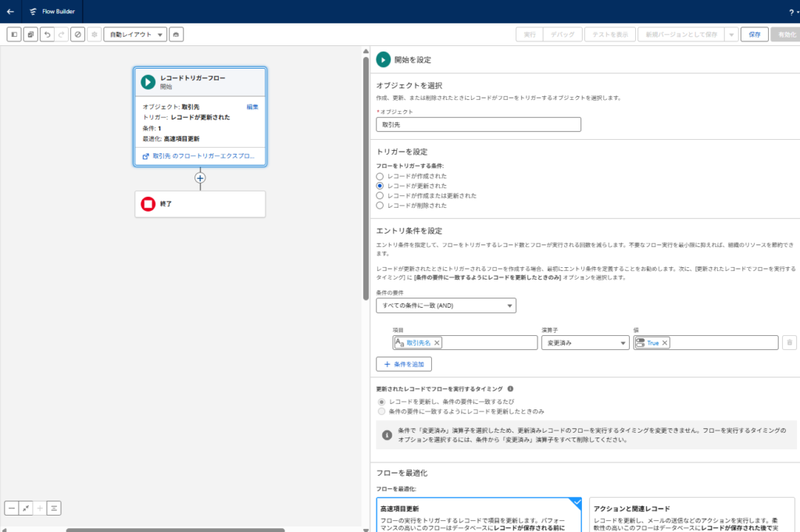This screenshot has height=532, width=800.
Task: Go back using the left arrow icon
Action: click(x=10, y=11)
